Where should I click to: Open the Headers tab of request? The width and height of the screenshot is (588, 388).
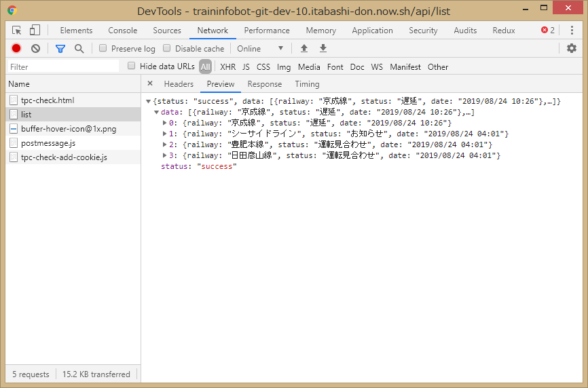[179, 84]
